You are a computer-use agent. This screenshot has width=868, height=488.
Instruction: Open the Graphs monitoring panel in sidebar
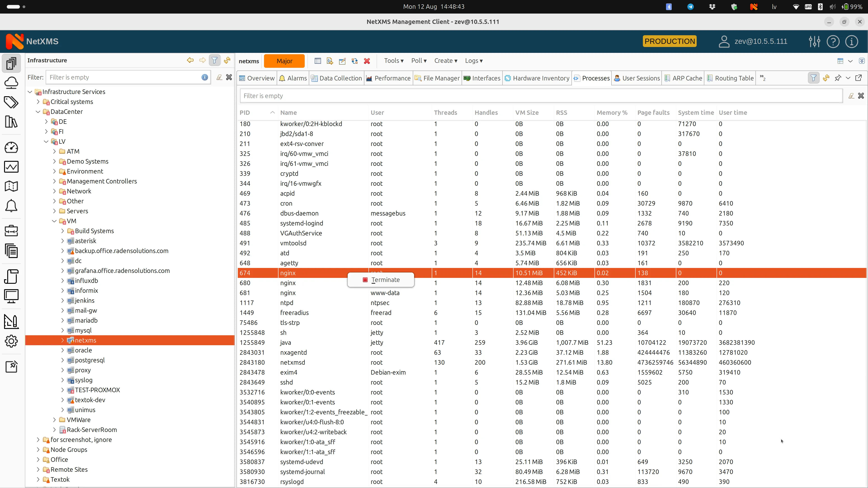[x=12, y=167]
